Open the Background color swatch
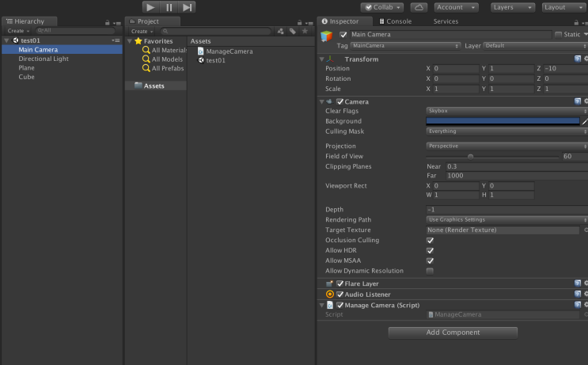The width and height of the screenshot is (588, 365). tap(503, 121)
